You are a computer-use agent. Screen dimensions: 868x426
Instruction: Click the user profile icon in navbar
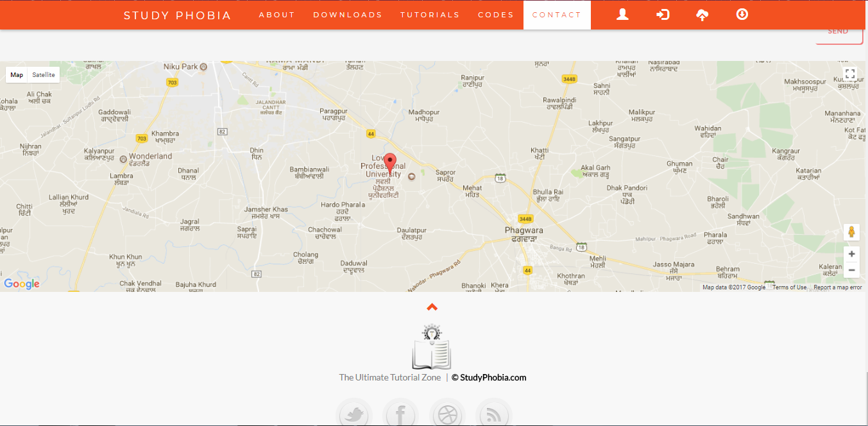tap(622, 14)
